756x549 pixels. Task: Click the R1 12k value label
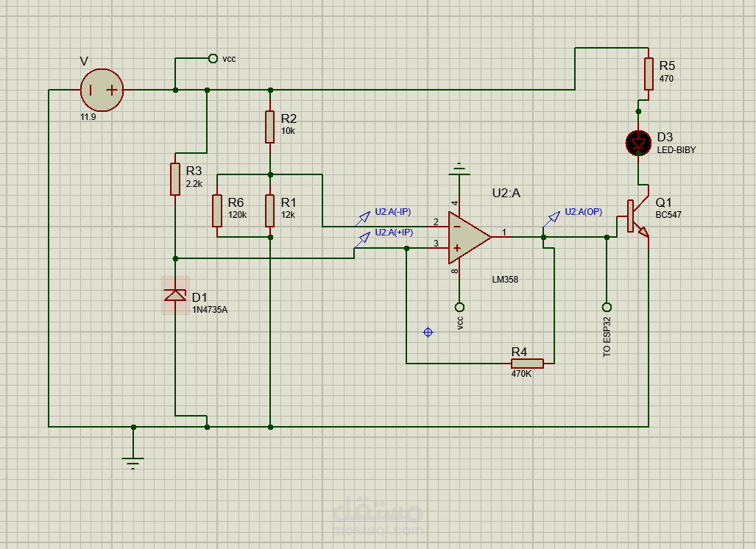pyautogui.click(x=288, y=215)
